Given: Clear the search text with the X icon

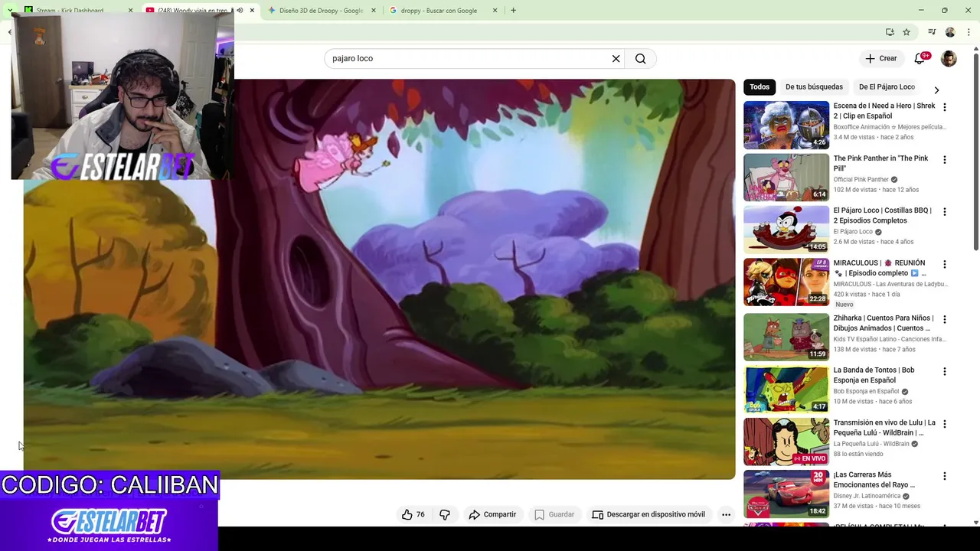Looking at the screenshot, I should coord(616,59).
